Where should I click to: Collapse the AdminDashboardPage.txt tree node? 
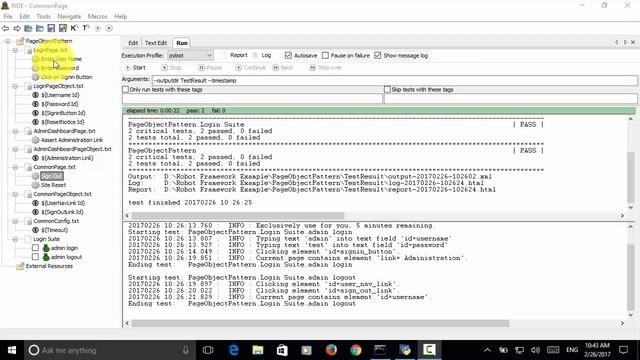(x=16, y=131)
